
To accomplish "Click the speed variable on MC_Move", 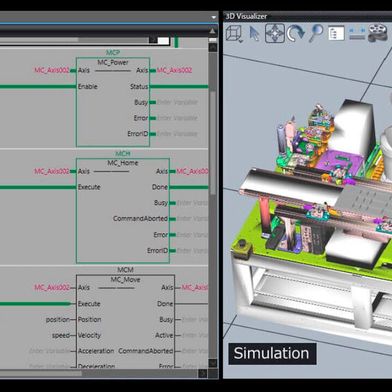I will click(61, 335).
